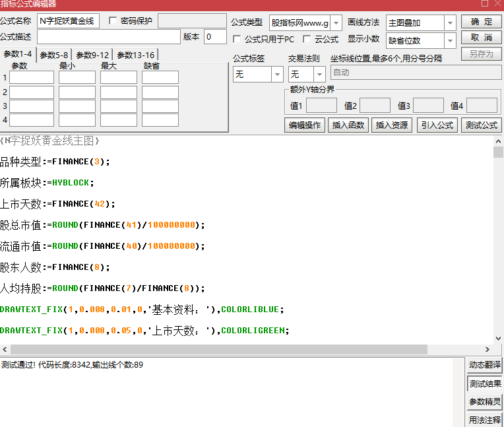Click the 确定 button
The image size is (504, 427).
(481, 22)
